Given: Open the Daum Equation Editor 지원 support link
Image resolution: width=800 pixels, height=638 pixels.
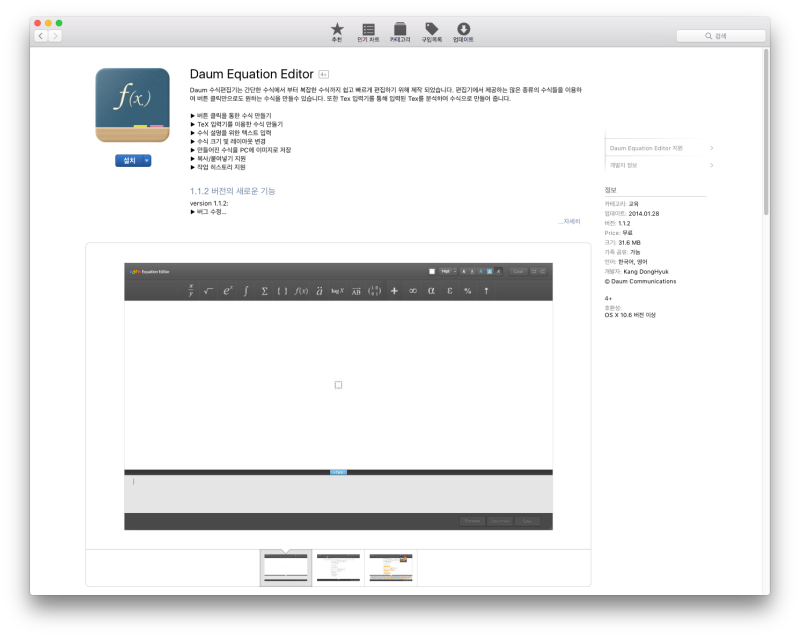Looking at the screenshot, I should point(646,148).
